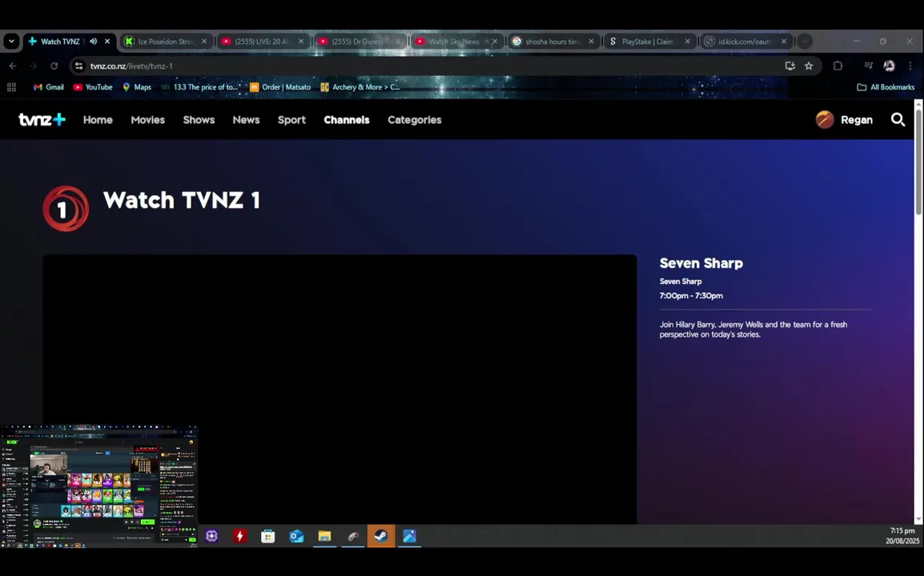Open the Maps bookmark
Image resolution: width=924 pixels, height=576 pixels.
137,87
